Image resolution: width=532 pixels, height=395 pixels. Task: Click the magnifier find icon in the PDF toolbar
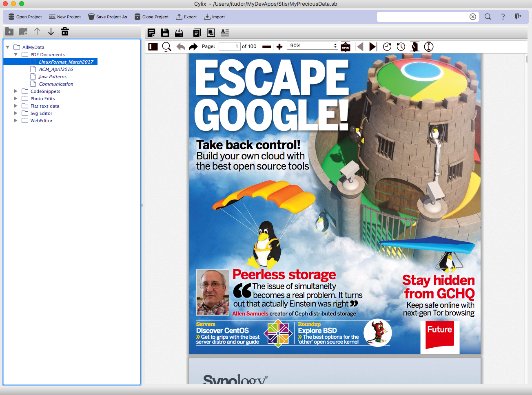pos(166,46)
